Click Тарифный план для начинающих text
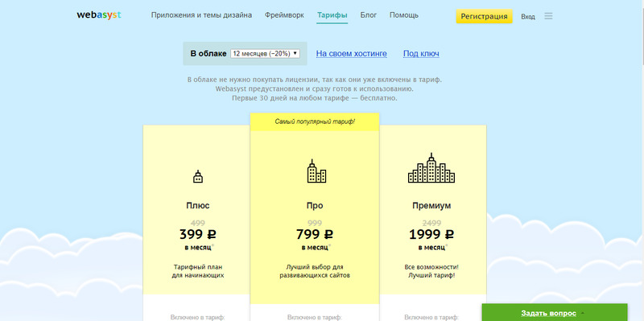This screenshot has width=644, height=321. [x=198, y=271]
